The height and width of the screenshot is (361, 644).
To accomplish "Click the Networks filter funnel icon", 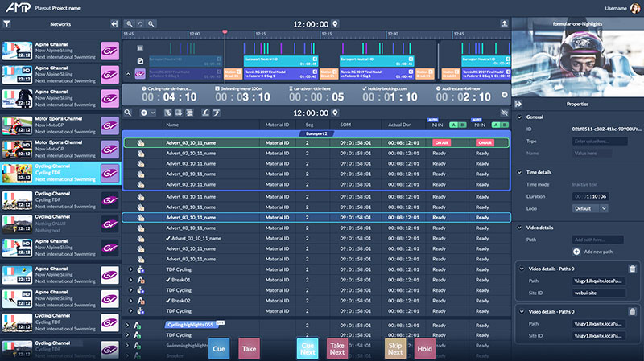I will [x=6, y=24].
